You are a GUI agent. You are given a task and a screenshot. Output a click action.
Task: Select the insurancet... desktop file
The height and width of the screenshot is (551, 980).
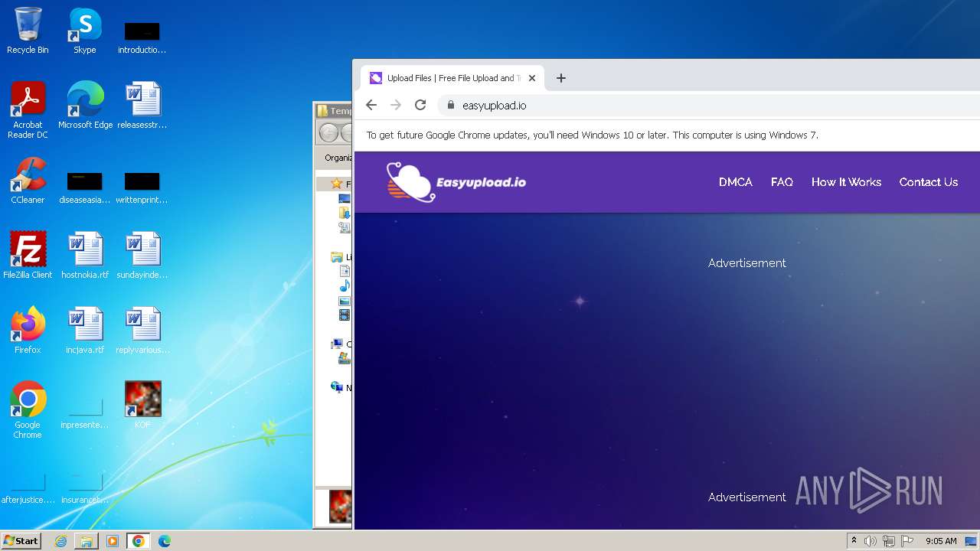[85, 487]
